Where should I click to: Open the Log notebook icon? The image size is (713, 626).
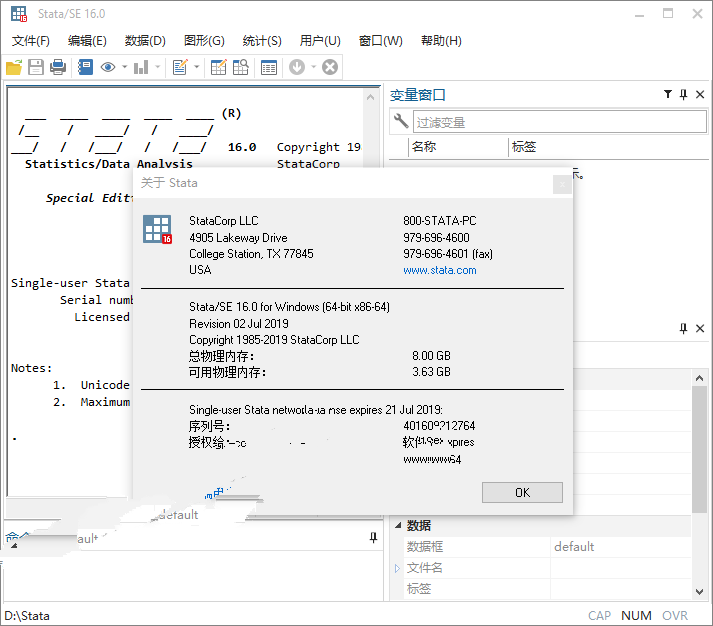point(85,68)
